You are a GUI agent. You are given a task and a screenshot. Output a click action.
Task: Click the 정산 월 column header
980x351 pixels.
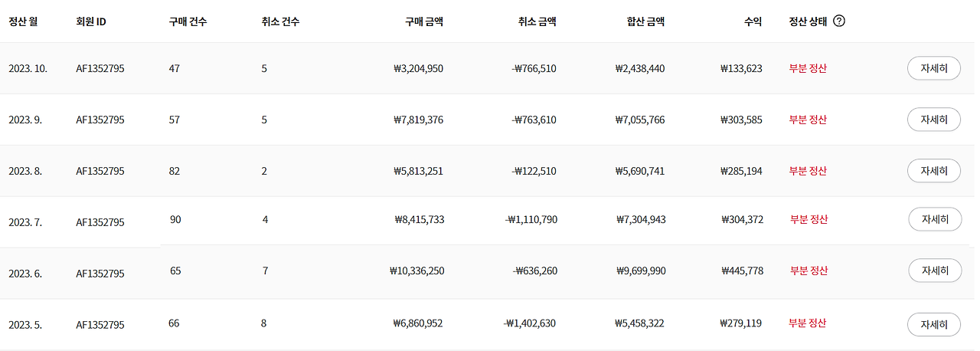coord(23,21)
